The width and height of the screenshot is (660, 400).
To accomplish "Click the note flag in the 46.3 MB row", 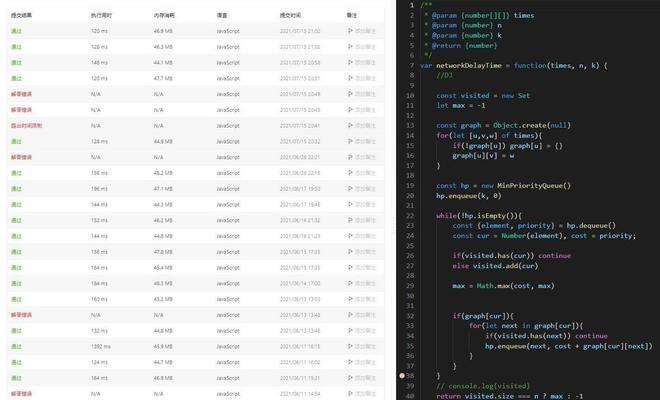I will (350, 47).
